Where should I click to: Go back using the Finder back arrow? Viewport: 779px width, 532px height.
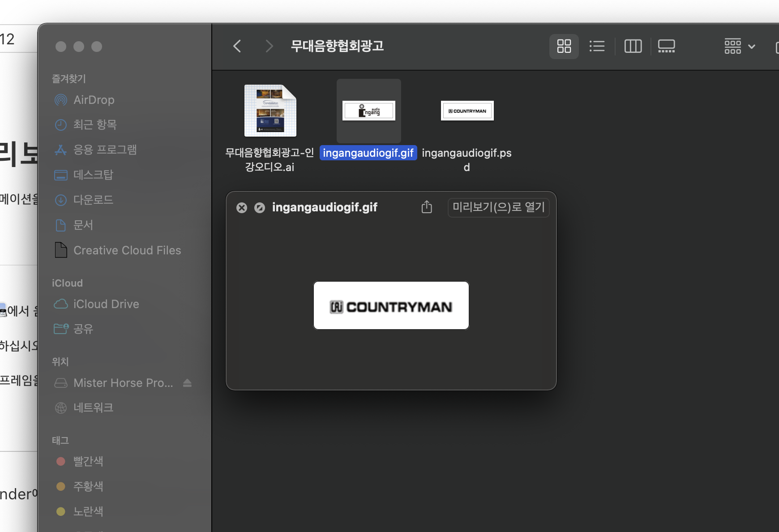pyautogui.click(x=237, y=46)
